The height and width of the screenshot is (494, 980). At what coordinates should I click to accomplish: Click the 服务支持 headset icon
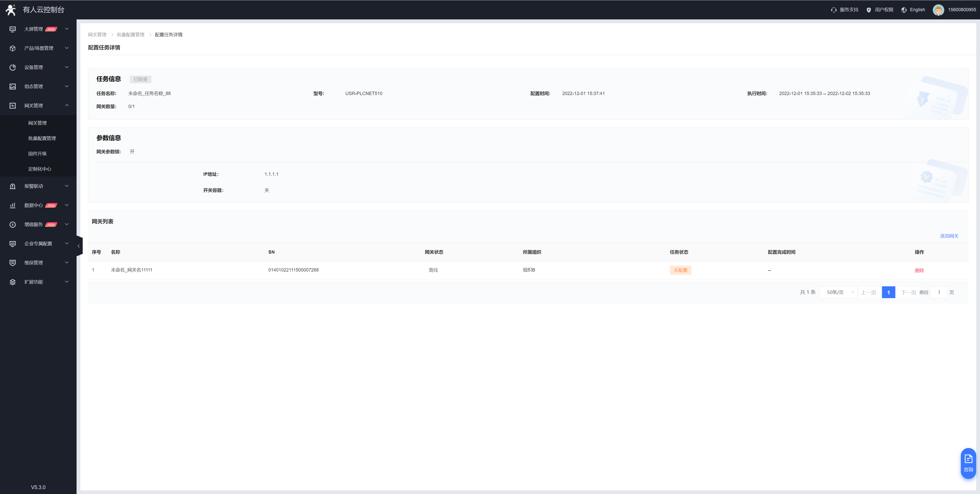[x=834, y=10]
